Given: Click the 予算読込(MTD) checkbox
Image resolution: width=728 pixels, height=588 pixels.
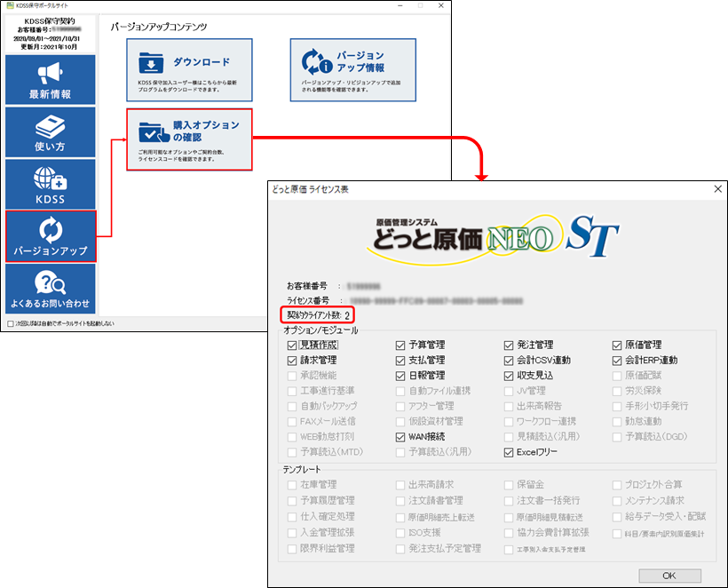Looking at the screenshot, I should tap(292, 453).
